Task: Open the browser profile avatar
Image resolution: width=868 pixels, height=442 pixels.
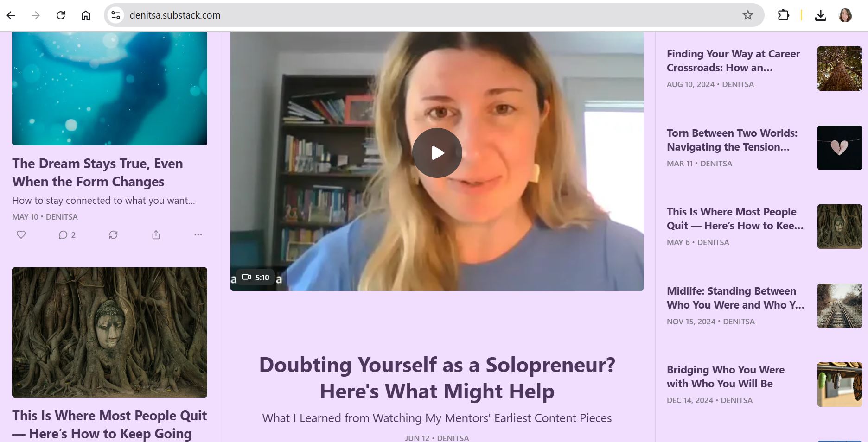Action: tap(845, 15)
